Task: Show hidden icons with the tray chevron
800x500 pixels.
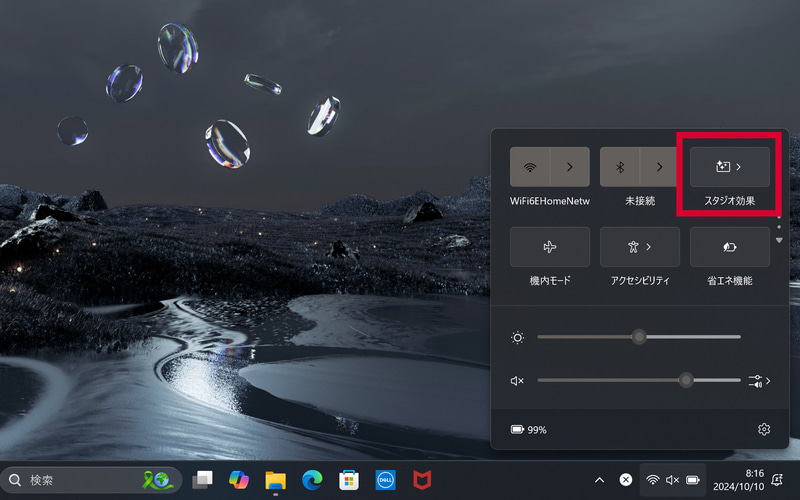Action: (599, 480)
